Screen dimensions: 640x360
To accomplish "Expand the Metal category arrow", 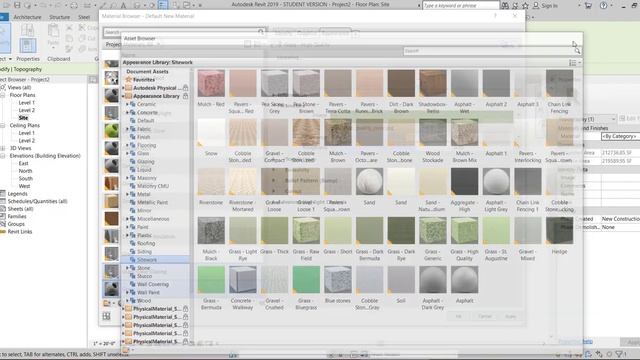I will pyautogui.click(x=127, y=194).
